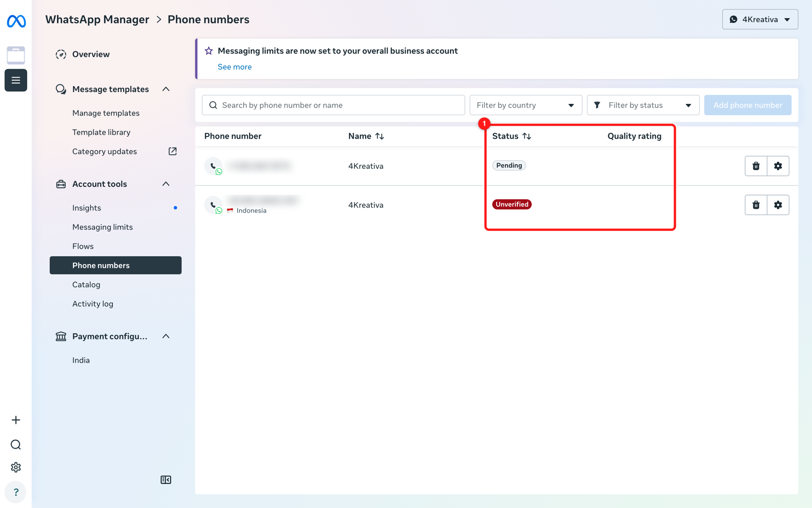Open the search magnifier in left rail

[x=16, y=444]
